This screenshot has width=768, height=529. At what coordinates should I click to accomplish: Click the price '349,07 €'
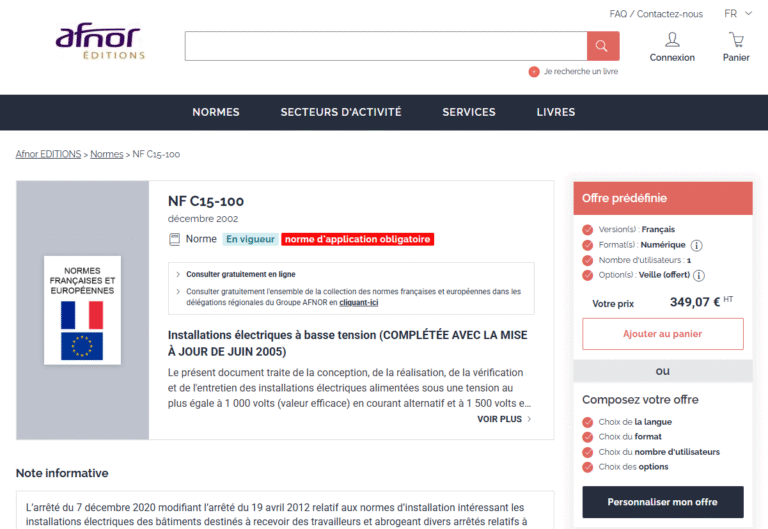pyautogui.click(x=695, y=302)
